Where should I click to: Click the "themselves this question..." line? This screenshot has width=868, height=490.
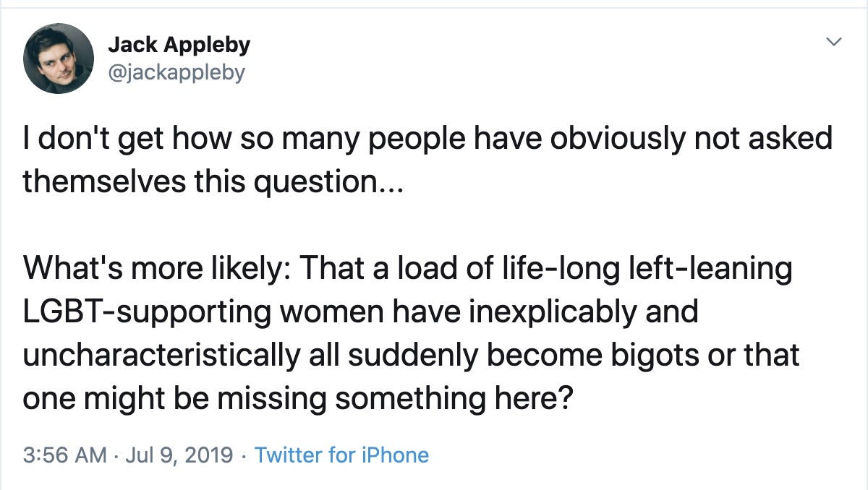pos(205,181)
